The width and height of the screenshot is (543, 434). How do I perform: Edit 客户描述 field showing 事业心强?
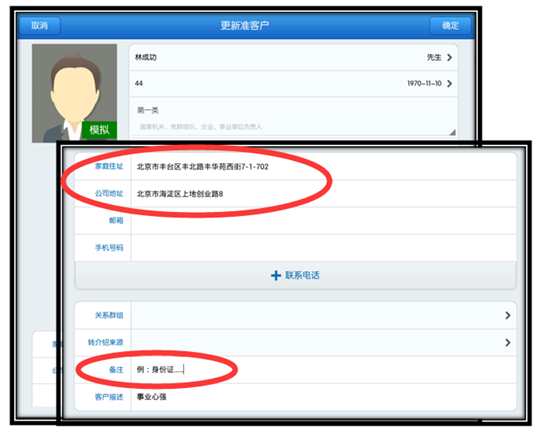click(323, 397)
